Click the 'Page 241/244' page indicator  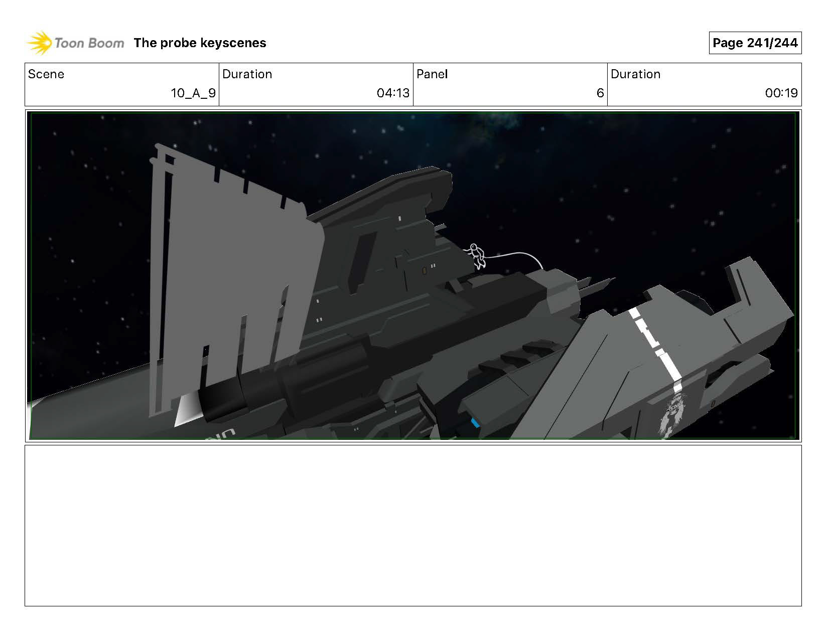(x=755, y=43)
